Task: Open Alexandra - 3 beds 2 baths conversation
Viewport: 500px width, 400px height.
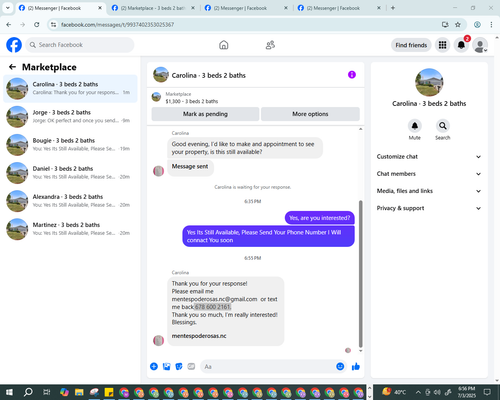Action: click(x=70, y=201)
